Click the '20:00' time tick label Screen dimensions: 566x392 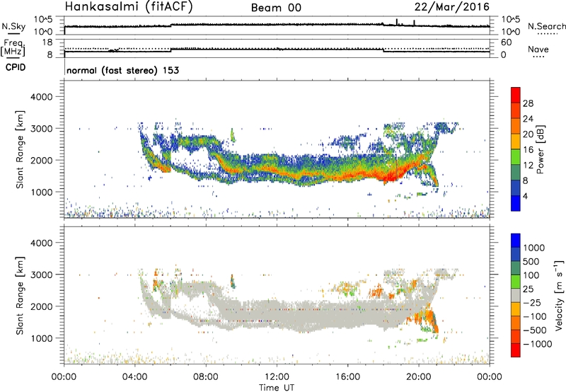coord(419,377)
